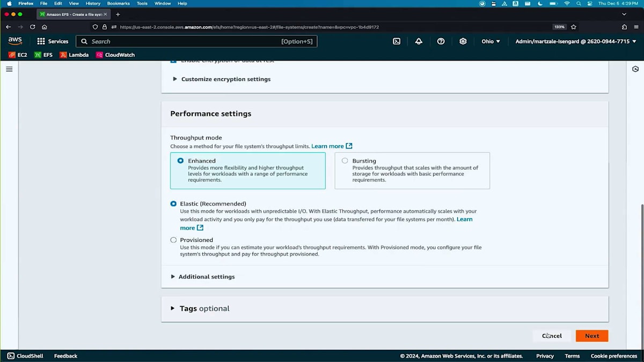Open the Admin account dropdown menu
The width and height of the screenshot is (644, 362).
point(576,41)
